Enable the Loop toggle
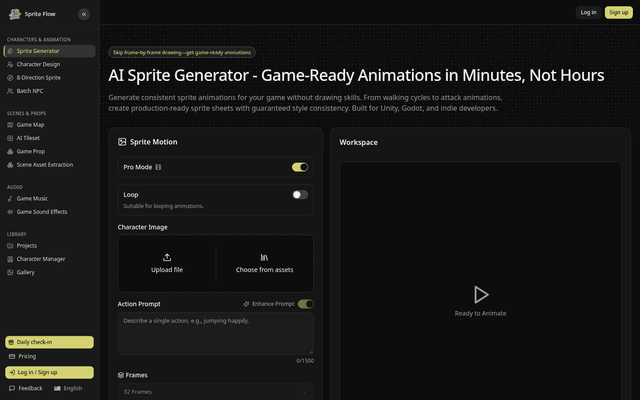The height and width of the screenshot is (400, 640). click(x=300, y=195)
